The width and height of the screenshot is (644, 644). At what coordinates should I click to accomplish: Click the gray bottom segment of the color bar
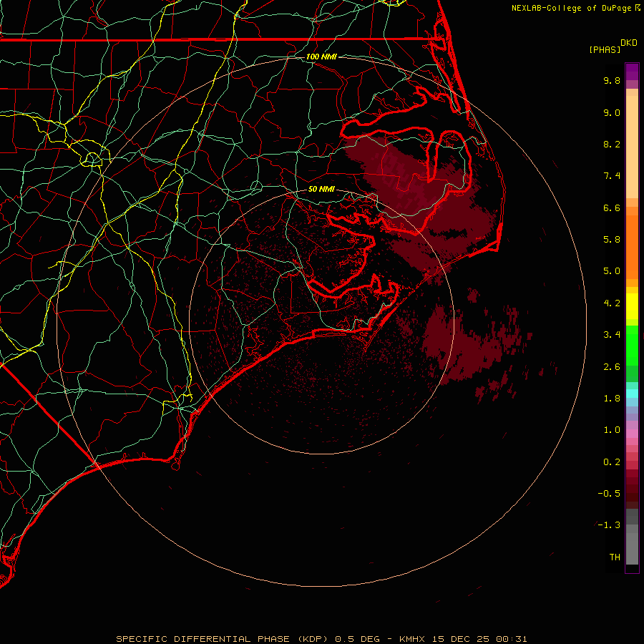click(632, 538)
